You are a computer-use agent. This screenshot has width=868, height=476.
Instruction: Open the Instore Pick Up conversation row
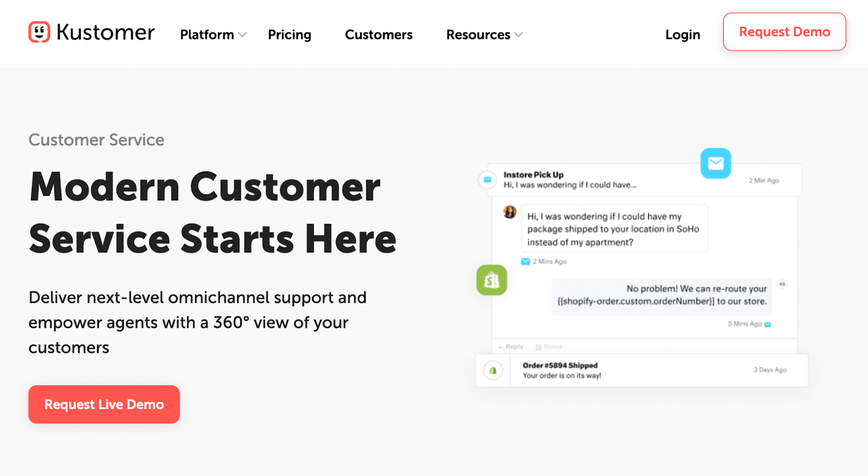coord(624,180)
